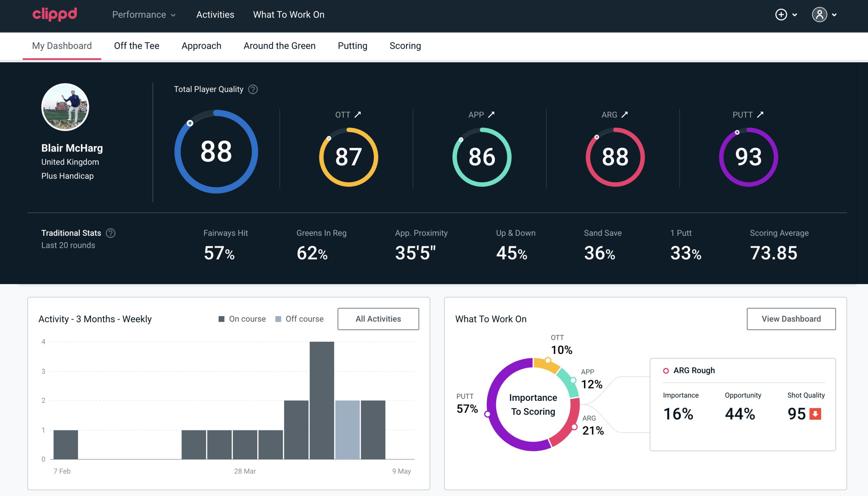Image resolution: width=868 pixels, height=496 pixels.
Task: Click the All Activities button
Action: pos(378,318)
